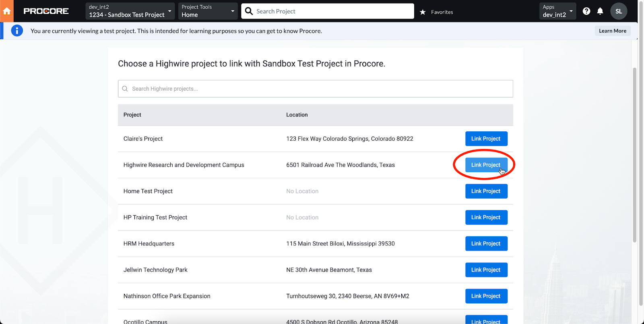Click the Procore logo

46,11
